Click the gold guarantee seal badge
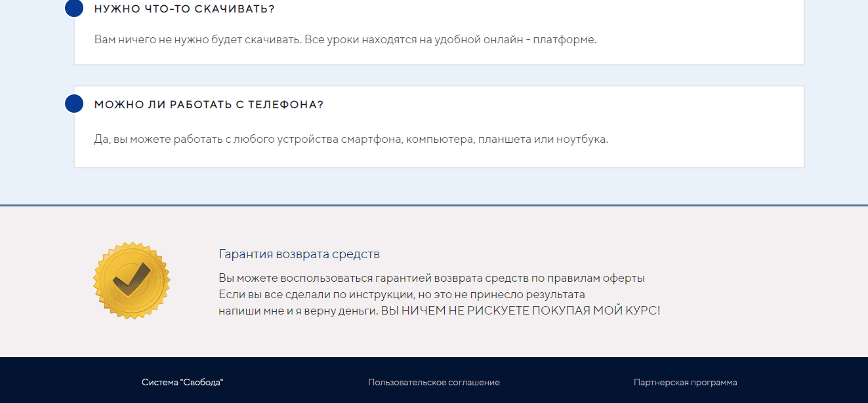 132,280
